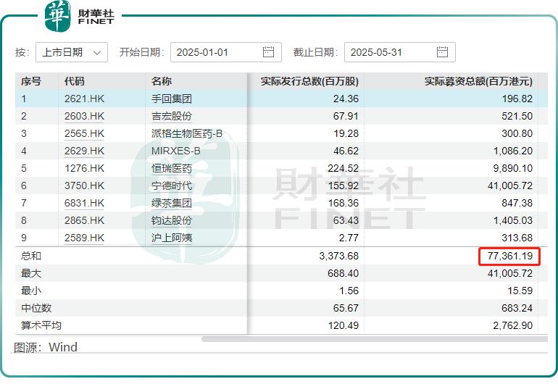Click company name 恒瑞医药
558x392 pixels.
click(172, 168)
